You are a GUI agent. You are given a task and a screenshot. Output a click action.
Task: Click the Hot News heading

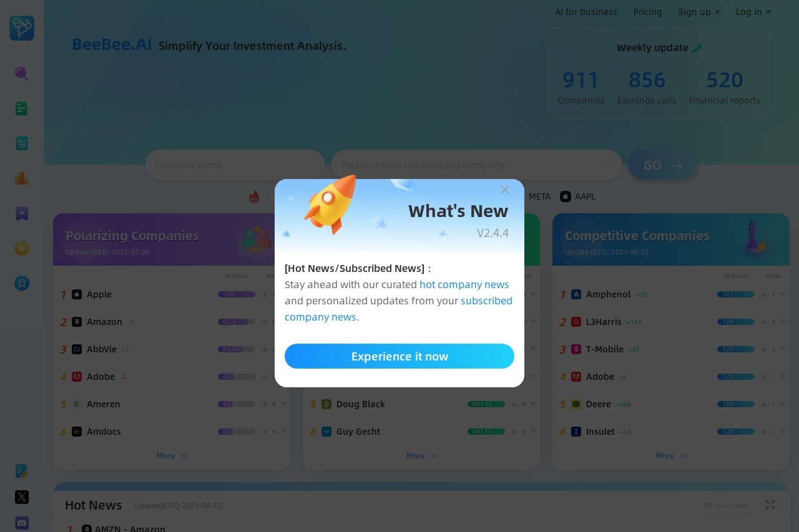[x=94, y=505]
